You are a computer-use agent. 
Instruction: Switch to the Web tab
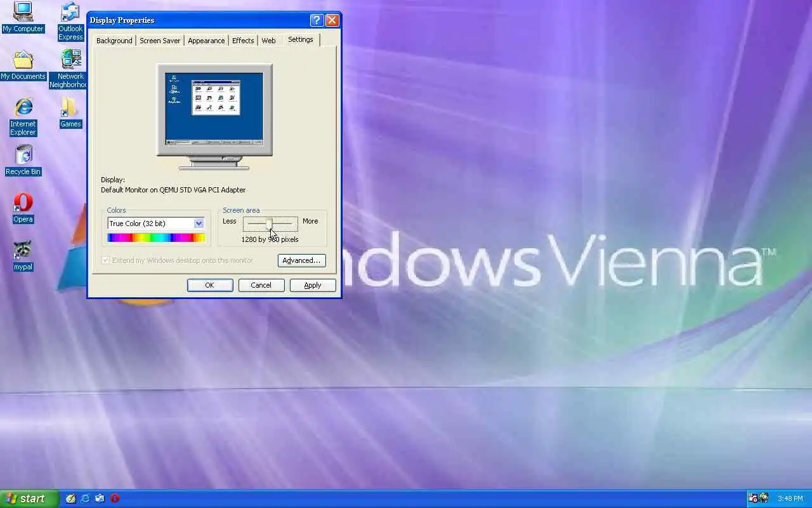(x=269, y=41)
